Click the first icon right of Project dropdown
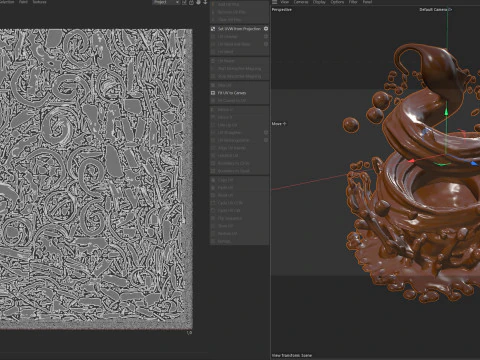This screenshot has height=360, width=480. pos(184,2)
